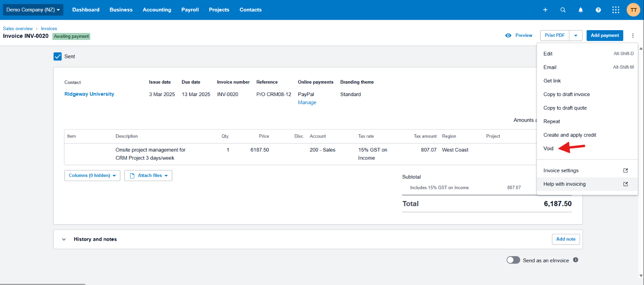The image size is (644, 285).
Task: Toggle Send as an eInvoice switch
Action: (x=513, y=260)
